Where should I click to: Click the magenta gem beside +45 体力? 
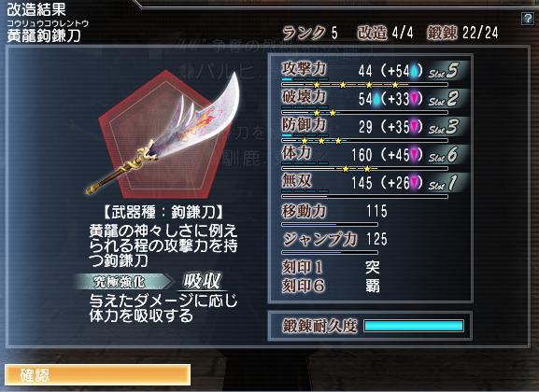[x=414, y=155]
